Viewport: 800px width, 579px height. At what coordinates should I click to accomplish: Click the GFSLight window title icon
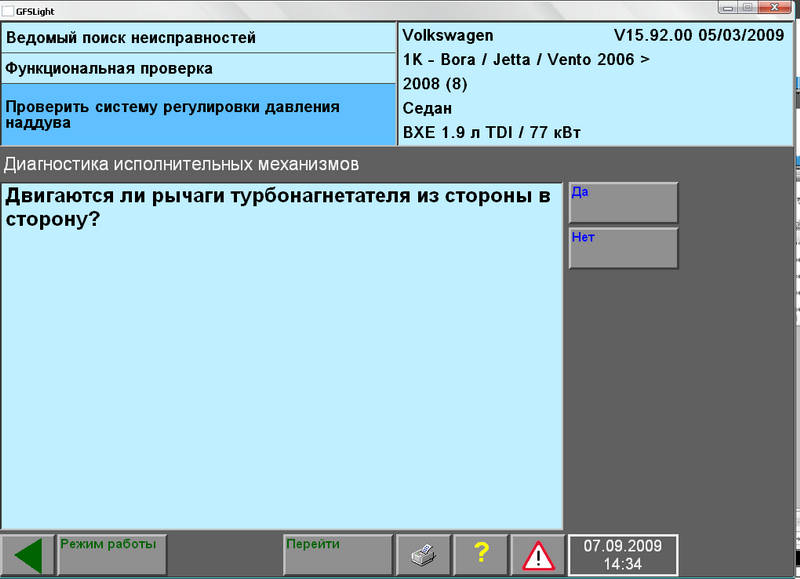pos(8,11)
